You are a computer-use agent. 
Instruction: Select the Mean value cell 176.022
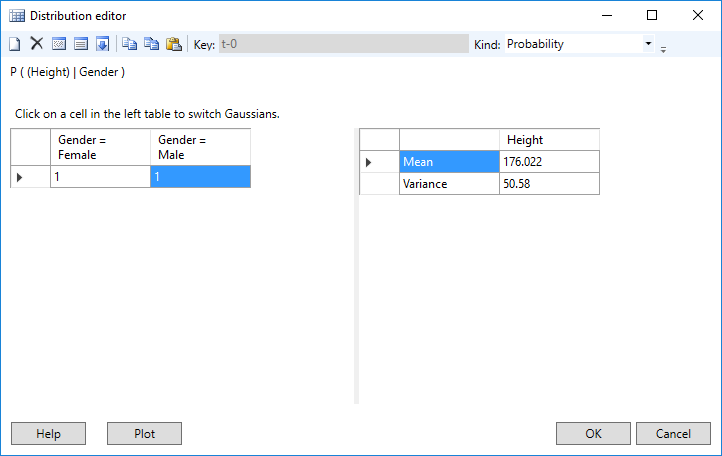549,162
